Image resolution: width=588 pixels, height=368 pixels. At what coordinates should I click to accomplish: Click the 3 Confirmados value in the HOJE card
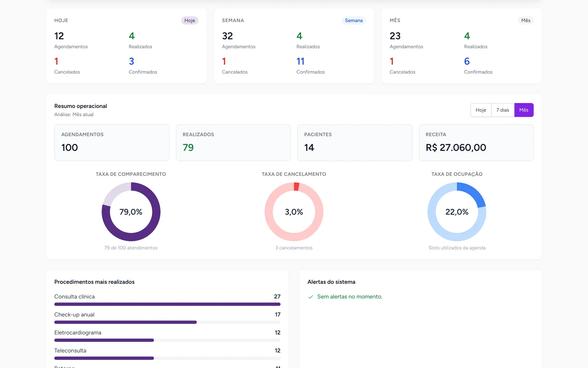[132, 61]
